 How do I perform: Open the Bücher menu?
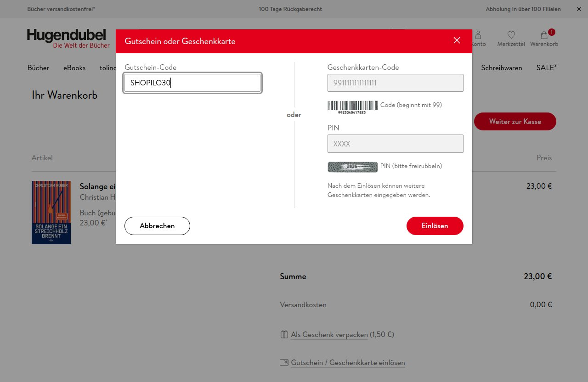point(38,68)
